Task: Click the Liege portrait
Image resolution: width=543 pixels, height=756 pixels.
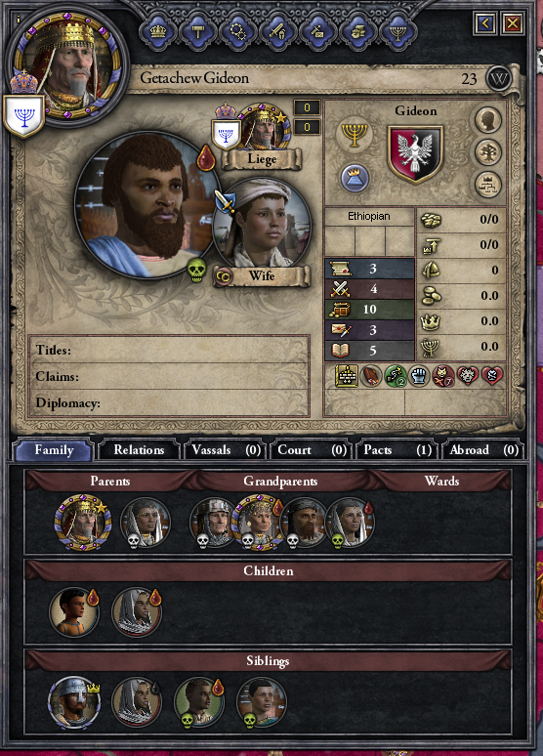Action: click(265, 128)
